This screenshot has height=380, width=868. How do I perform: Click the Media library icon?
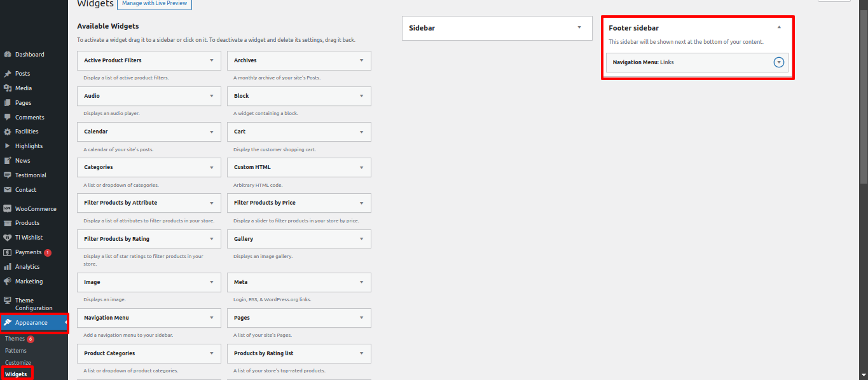click(8, 88)
